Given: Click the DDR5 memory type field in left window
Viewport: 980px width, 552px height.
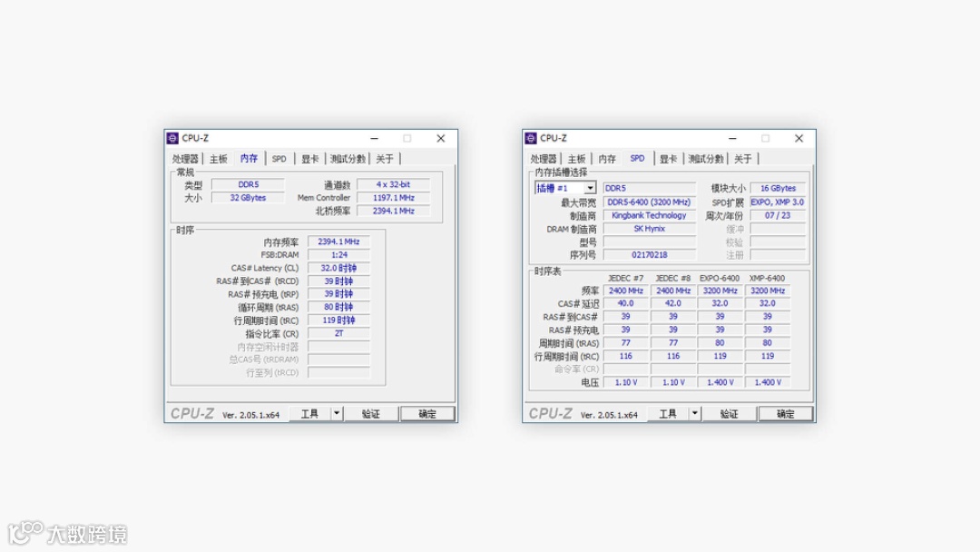Looking at the screenshot, I should click(x=248, y=184).
